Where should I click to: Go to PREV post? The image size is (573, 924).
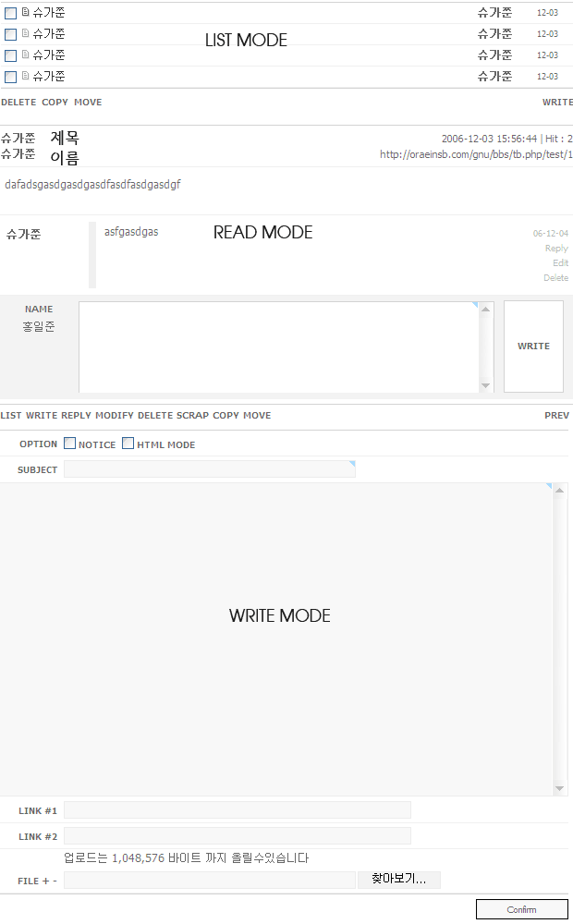pos(556,416)
